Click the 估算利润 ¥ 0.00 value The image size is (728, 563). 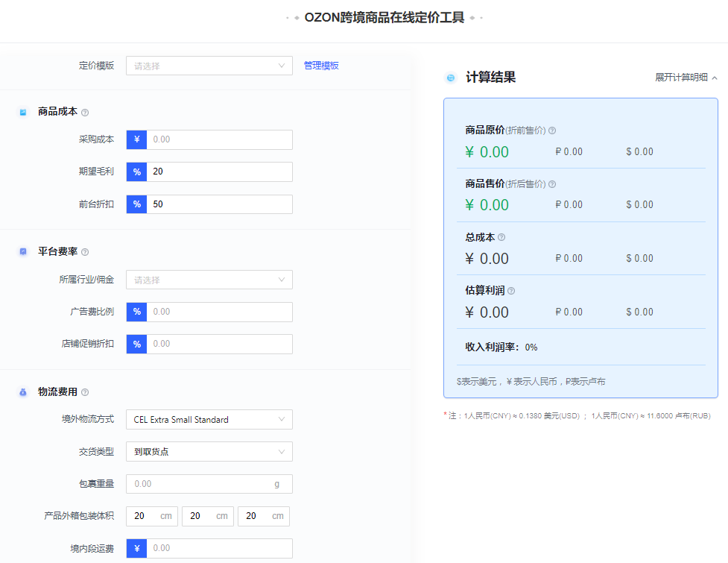click(x=487, y=312)
